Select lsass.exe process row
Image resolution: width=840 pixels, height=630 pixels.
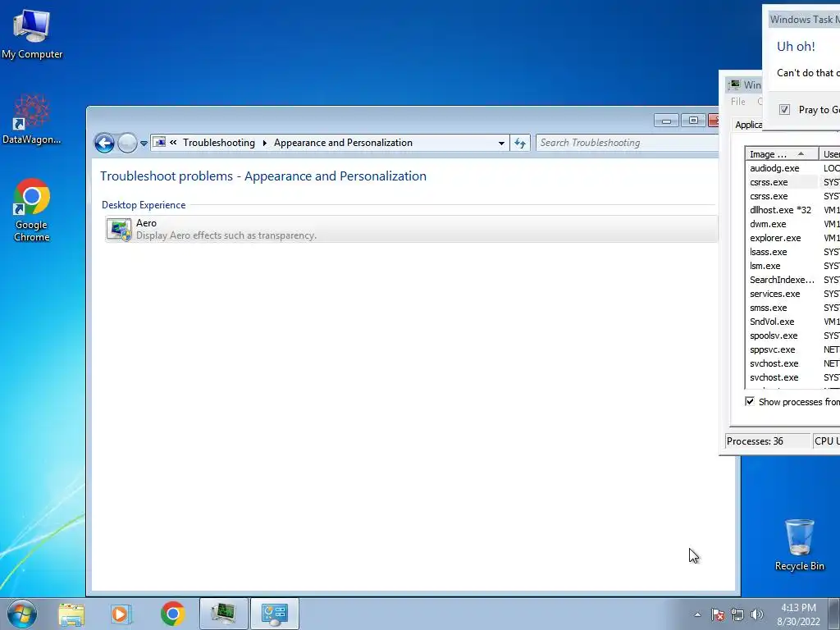[x=793, y=252]
